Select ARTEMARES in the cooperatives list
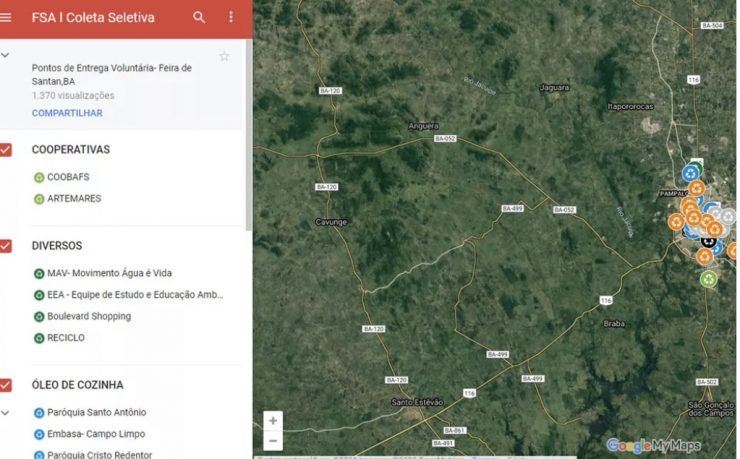Screen dimensions: 740x459 [74, 199]
